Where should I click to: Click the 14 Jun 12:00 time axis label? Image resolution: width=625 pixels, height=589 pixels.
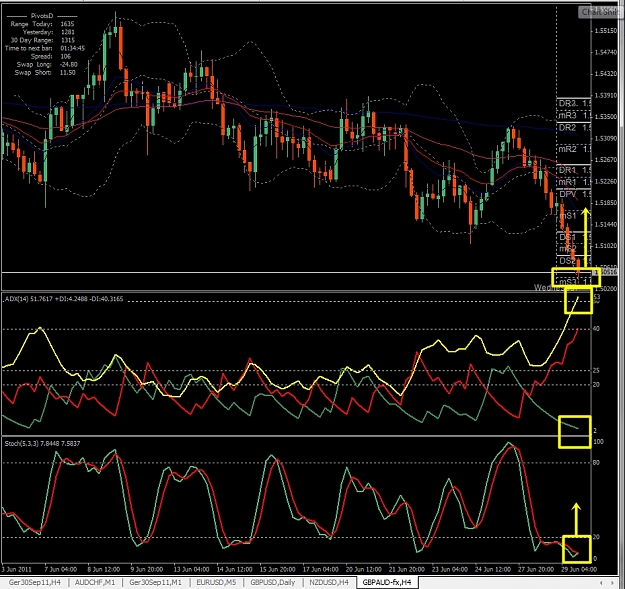coord(234,569)
